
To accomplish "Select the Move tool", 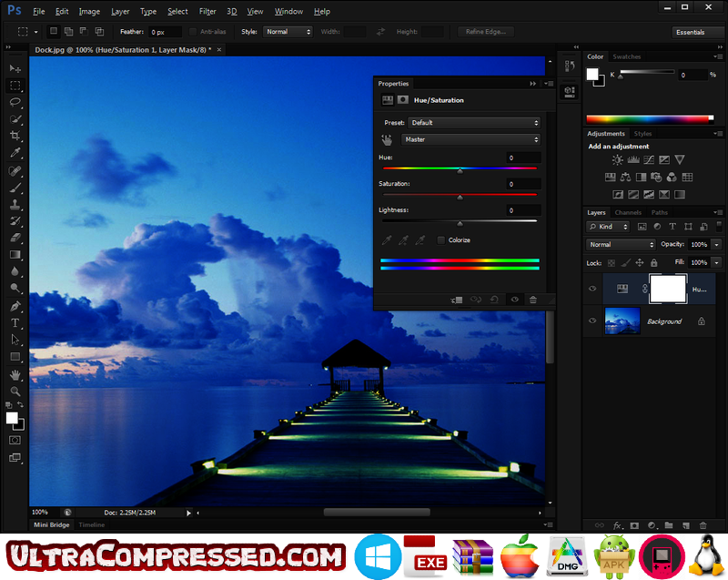I will pyautogui.click(x=15, y=68).
